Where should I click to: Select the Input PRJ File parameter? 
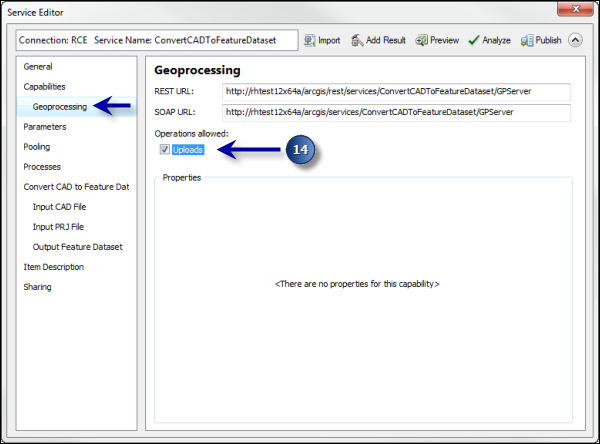click(x=58, y=227)
